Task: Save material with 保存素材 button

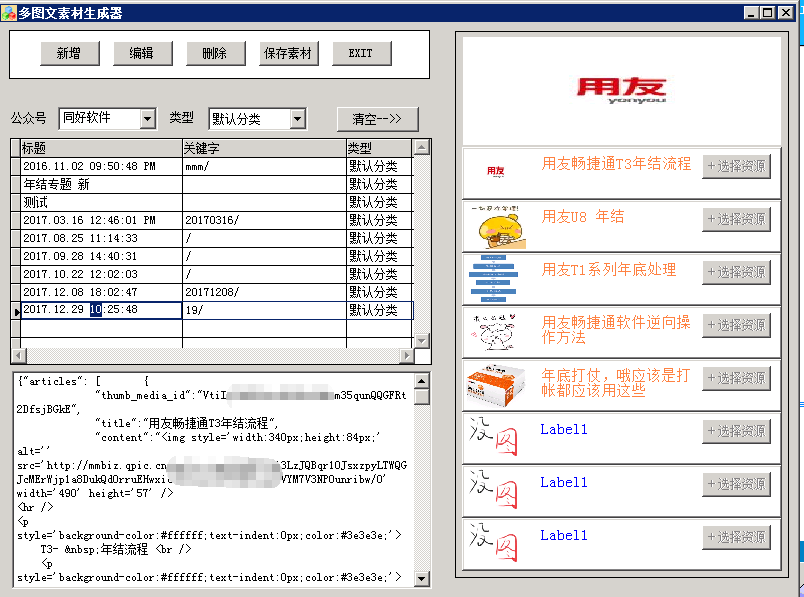Action: coord(289,53)
